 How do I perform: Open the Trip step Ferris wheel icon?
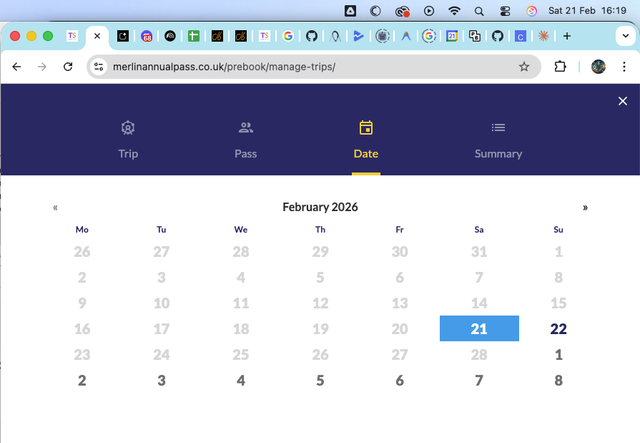tap(128, 128)
